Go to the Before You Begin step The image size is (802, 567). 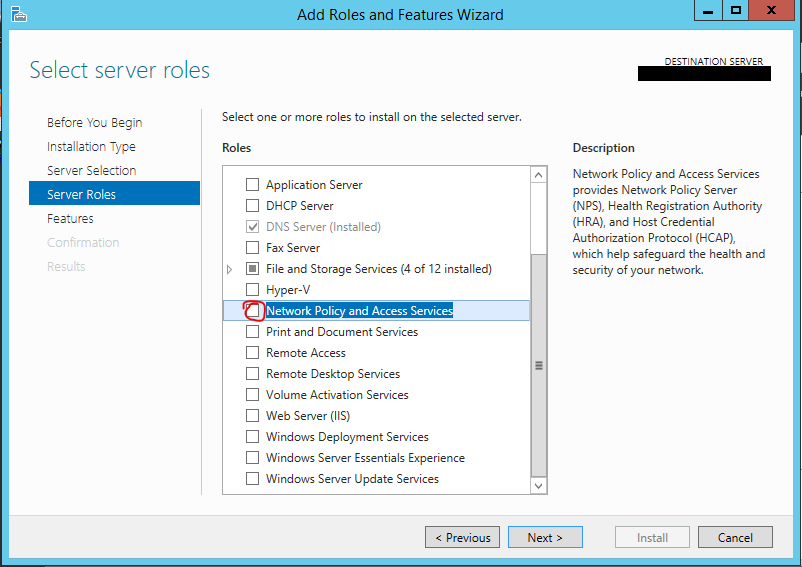coord(95,123)
